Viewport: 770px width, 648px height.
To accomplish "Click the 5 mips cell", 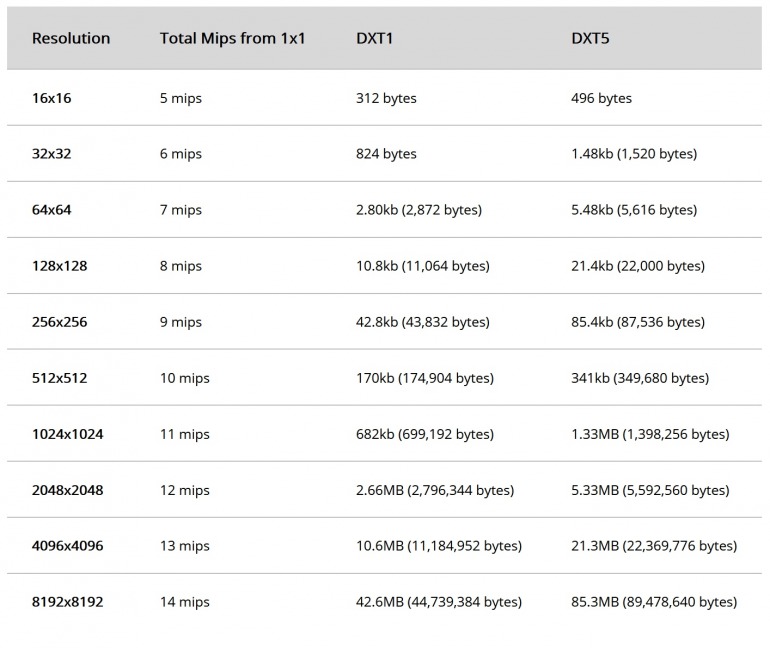I will pyautogui.click(x=181, y=98).
